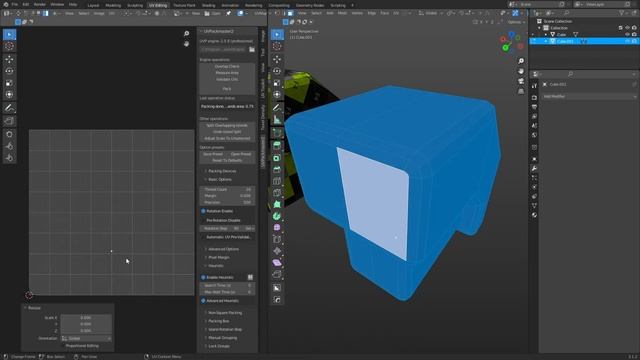
Task: Select the Loop Cut tool
Action: [x=277, y=181]
